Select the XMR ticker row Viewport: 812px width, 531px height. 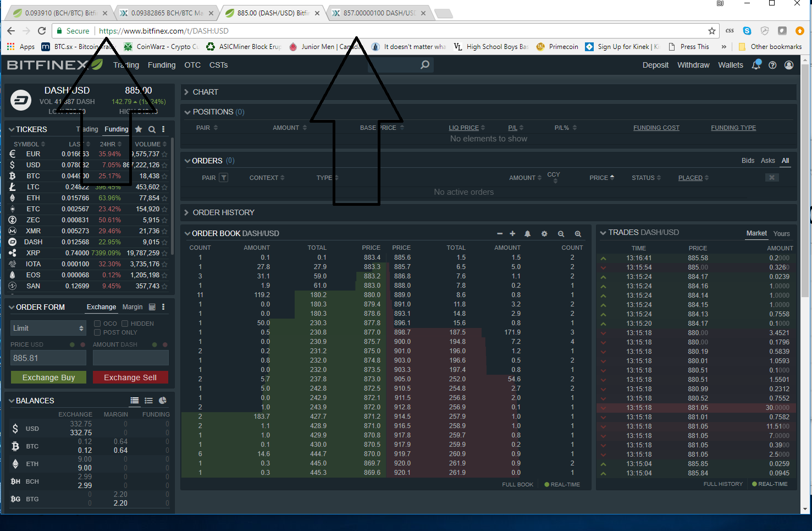88,231
